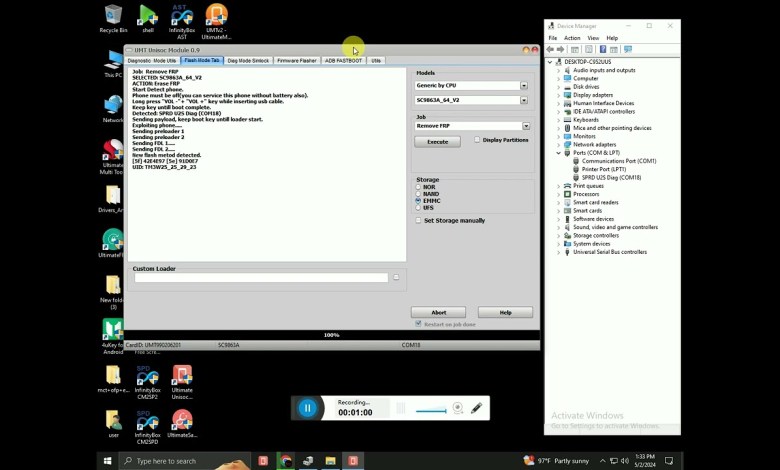Image resolution: width=780 pixels, height=470 pixels.
Task: Open UMTv2 UltimateM desktop shortcut
Action: [x=216, y=21]
